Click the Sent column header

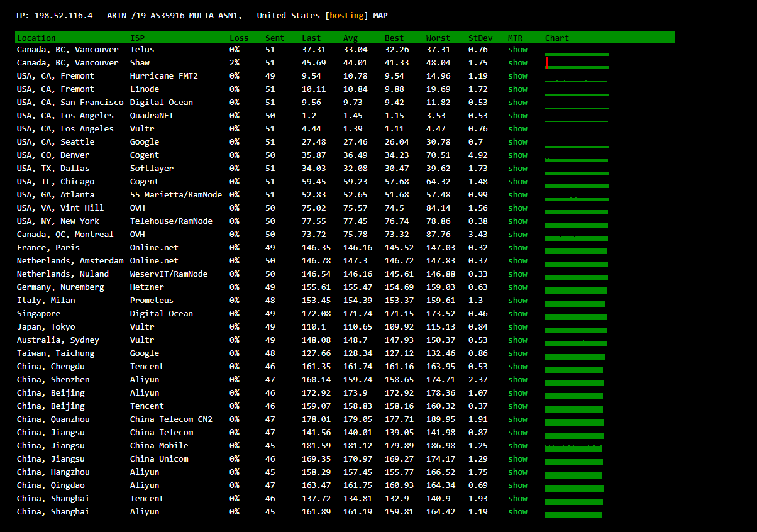[x=275, y=38]
